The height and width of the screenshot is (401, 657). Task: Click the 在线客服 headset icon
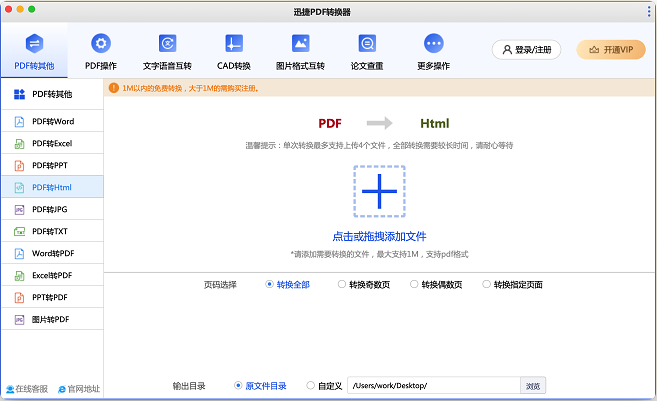[10, 389]
